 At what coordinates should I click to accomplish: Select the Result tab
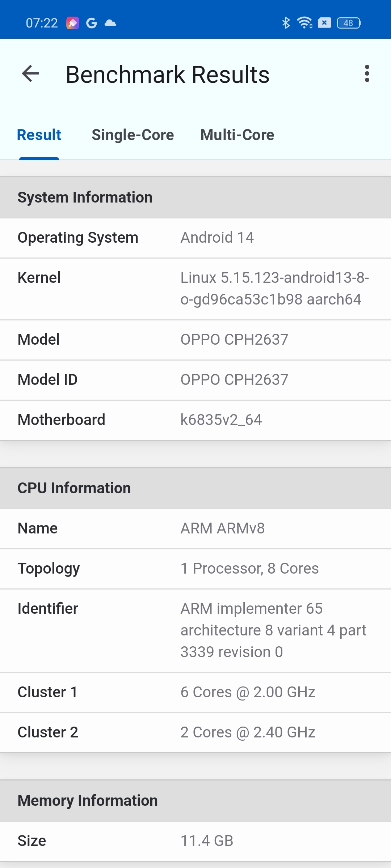pos(39,135)
